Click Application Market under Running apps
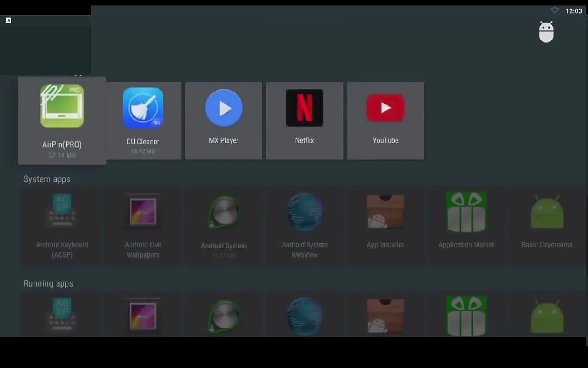The height and width of the screenshot is (368, 588). 466,316
